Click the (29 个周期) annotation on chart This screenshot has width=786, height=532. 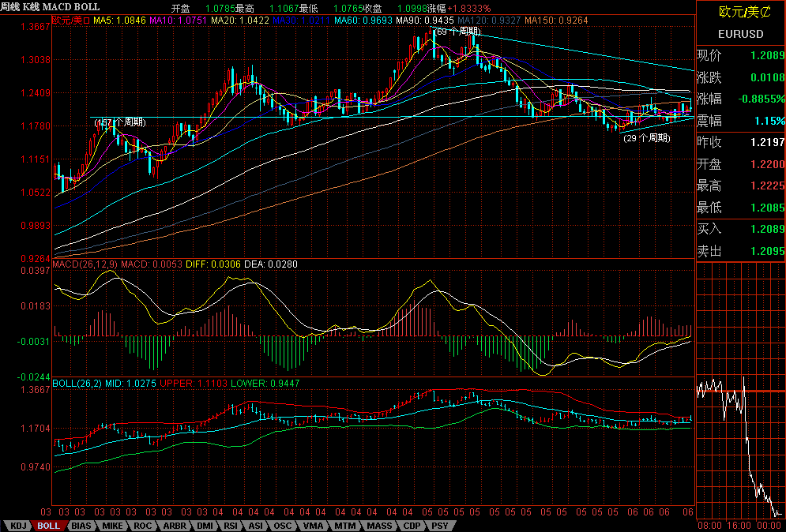tap(647, 138)
